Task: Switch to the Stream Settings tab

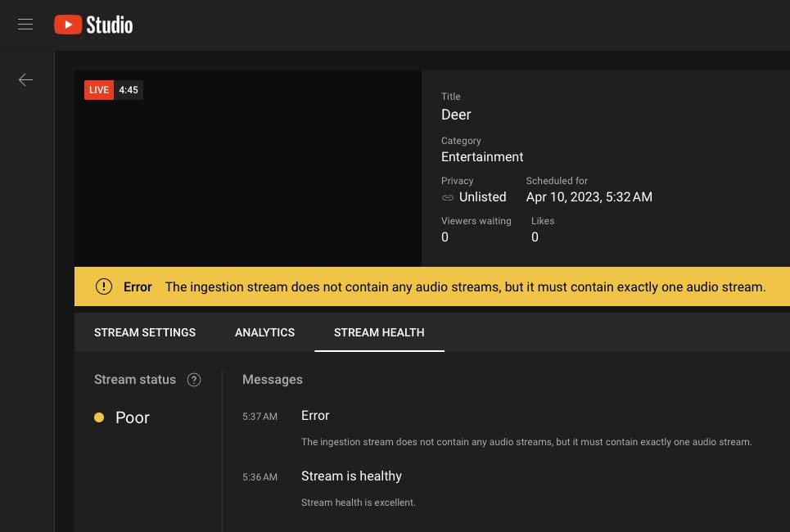Action: (x=145, y=332)
